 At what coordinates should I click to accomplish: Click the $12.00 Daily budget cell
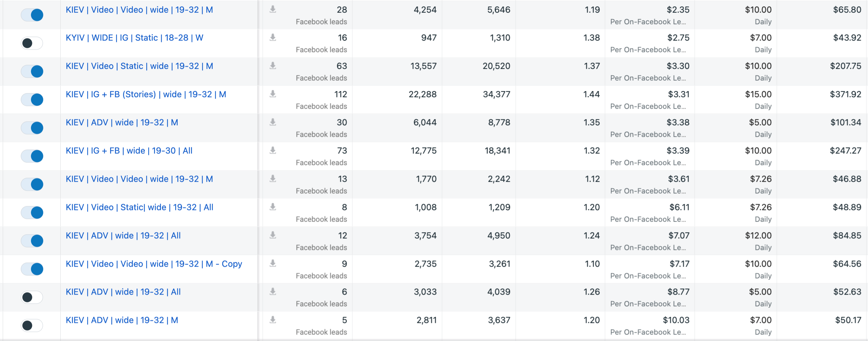pos(736,241)
